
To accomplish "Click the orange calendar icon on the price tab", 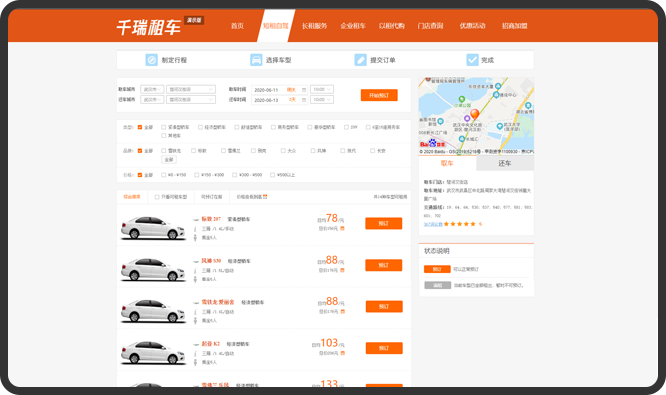I will pos(265,197).
